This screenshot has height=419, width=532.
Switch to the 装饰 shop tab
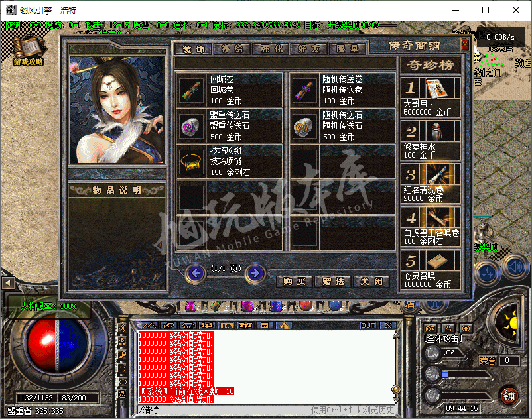click(x=194, y=49)
